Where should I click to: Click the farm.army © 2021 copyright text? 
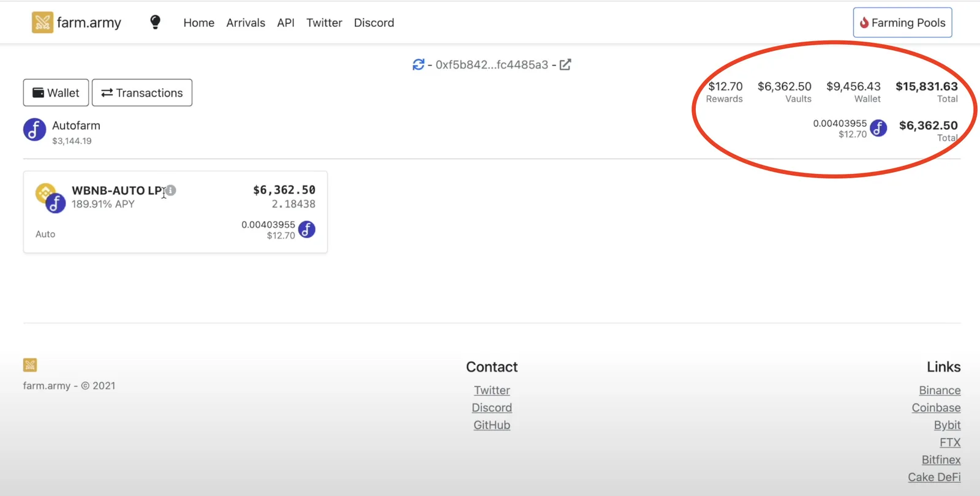tap(69, 386)
